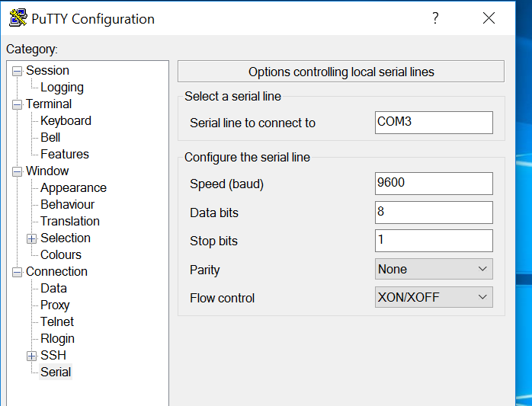Collapse the Session tree node
The height and width of the screenshot is (406, 532).
[x=17, y=71]
